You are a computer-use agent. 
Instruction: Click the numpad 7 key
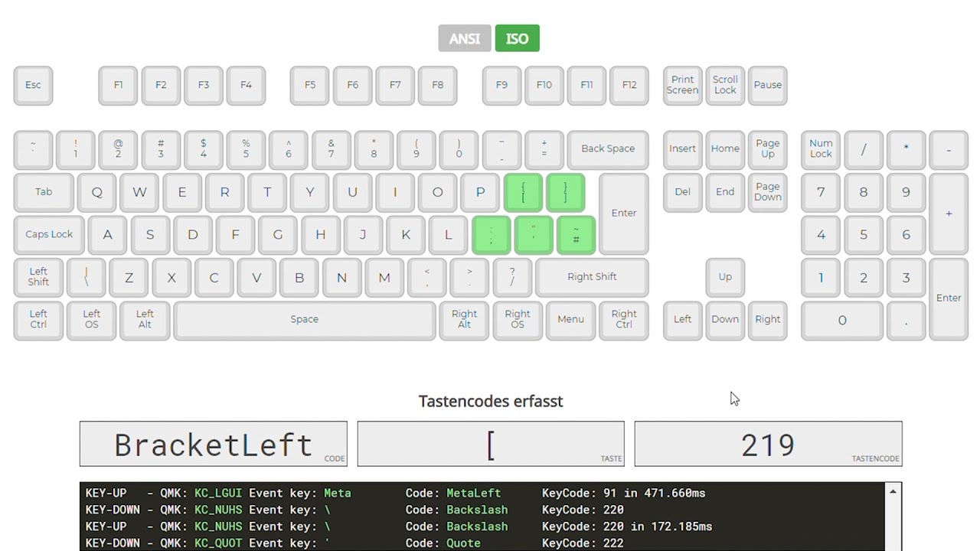click(x=821, y=192)
